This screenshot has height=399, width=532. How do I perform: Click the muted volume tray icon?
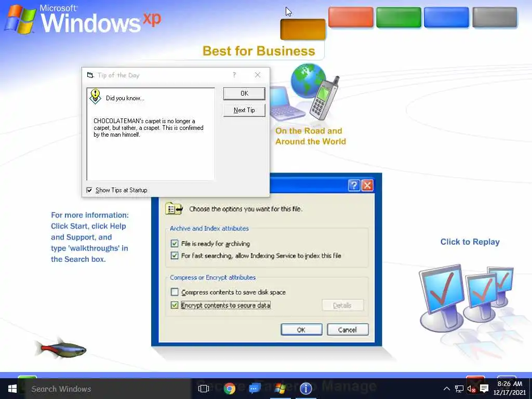pos(472,389)
